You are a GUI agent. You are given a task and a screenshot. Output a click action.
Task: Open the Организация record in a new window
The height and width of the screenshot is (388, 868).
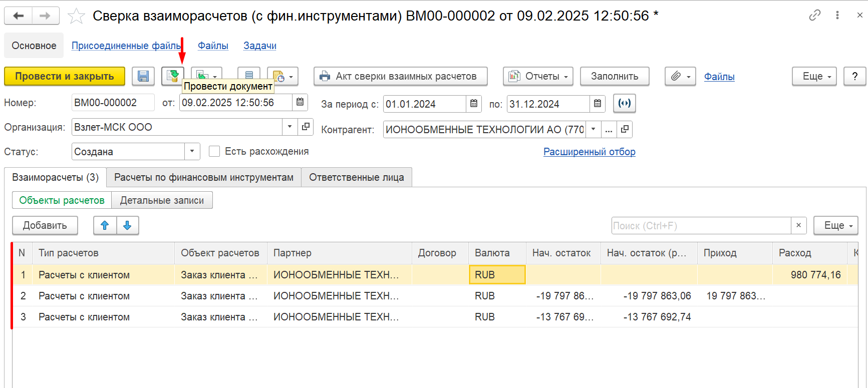[x=306, y=127]
